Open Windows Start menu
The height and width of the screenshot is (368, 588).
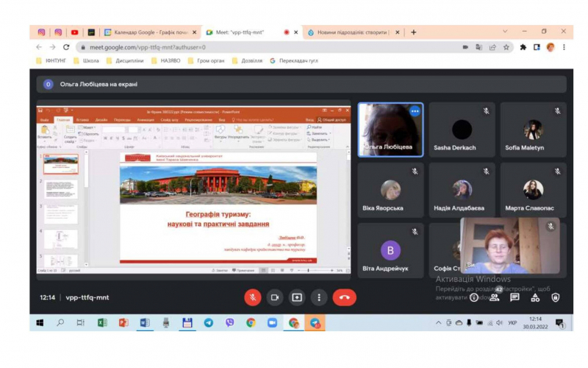coord(40,323)
